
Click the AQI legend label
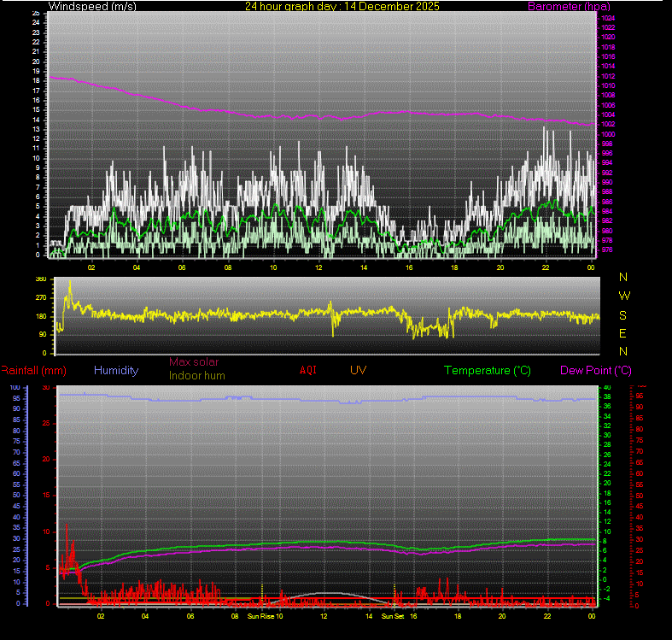click(307, 370)
